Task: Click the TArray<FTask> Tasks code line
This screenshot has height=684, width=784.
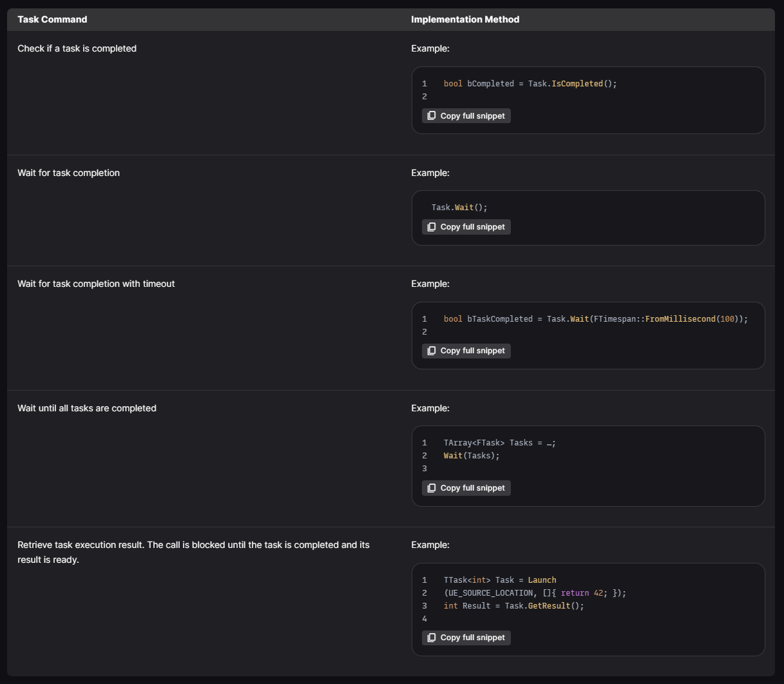Action: [499, 443]
